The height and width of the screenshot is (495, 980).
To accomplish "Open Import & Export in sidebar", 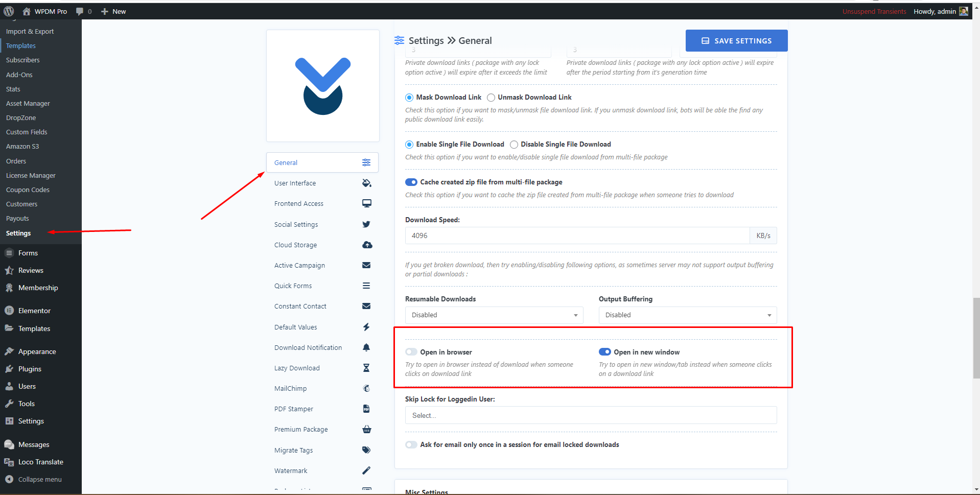I will pos(30,31).
